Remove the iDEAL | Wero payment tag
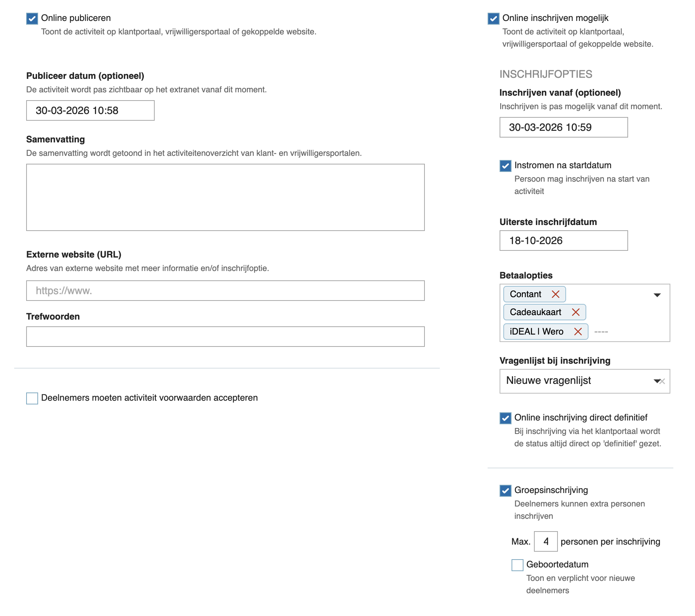 (x=578, y=332)
